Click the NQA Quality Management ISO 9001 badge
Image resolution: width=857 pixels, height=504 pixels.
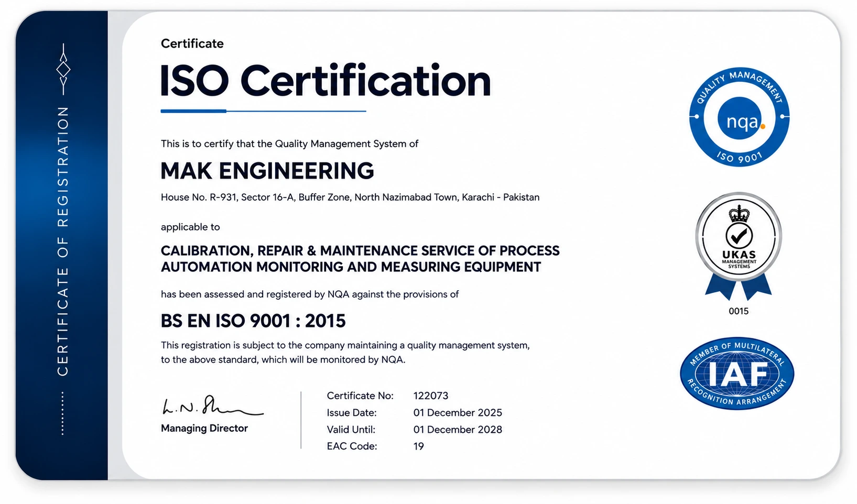tap(739, 117)
